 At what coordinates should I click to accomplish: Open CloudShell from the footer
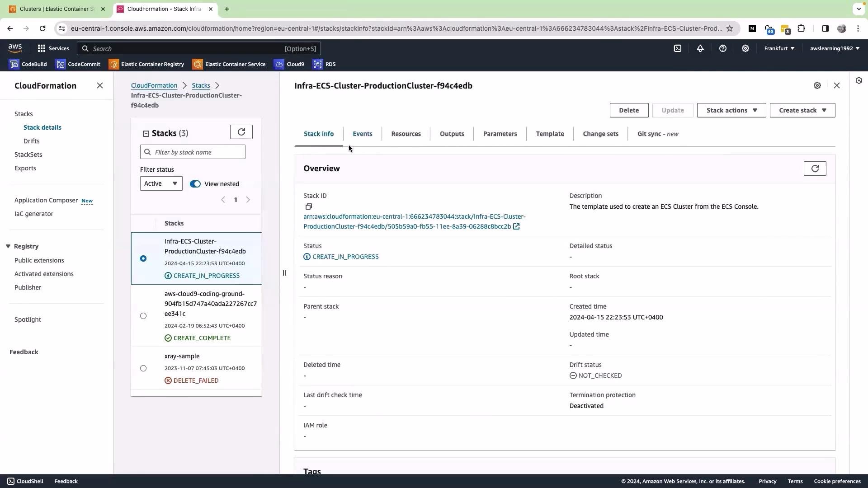[x=25, y=481]
